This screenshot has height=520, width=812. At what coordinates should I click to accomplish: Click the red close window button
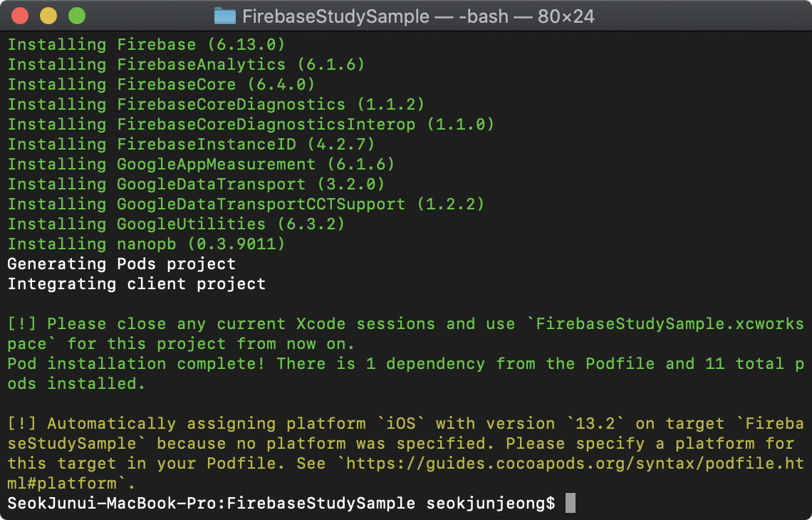point(20,16)
